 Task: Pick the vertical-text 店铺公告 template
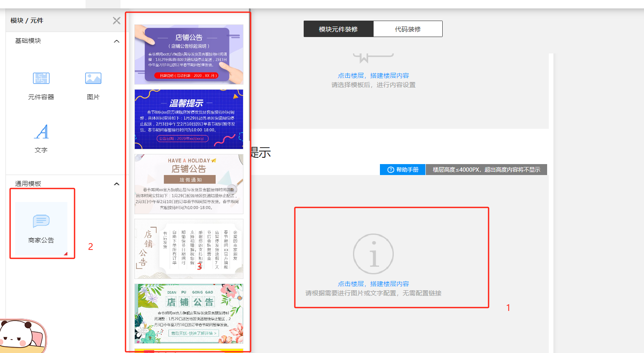189,249
